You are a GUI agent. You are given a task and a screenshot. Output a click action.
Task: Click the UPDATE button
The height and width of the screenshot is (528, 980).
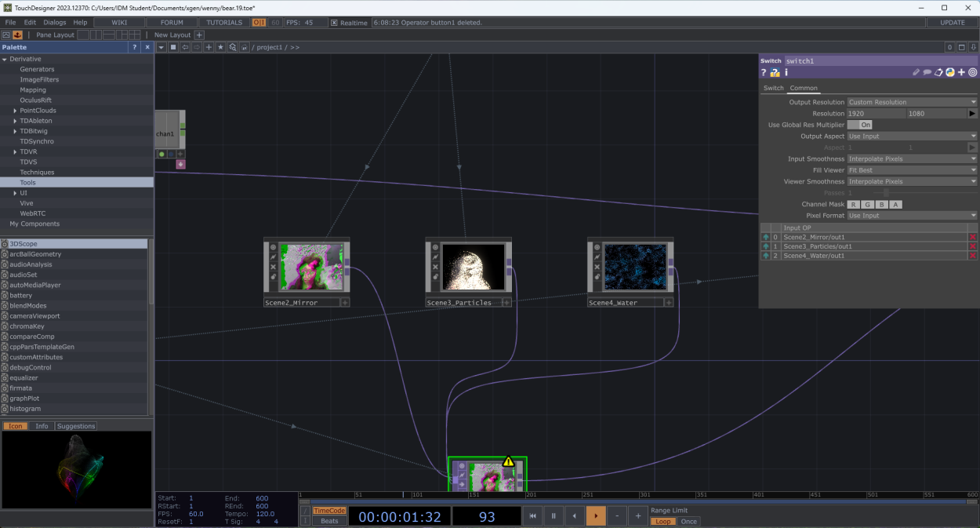953,22
